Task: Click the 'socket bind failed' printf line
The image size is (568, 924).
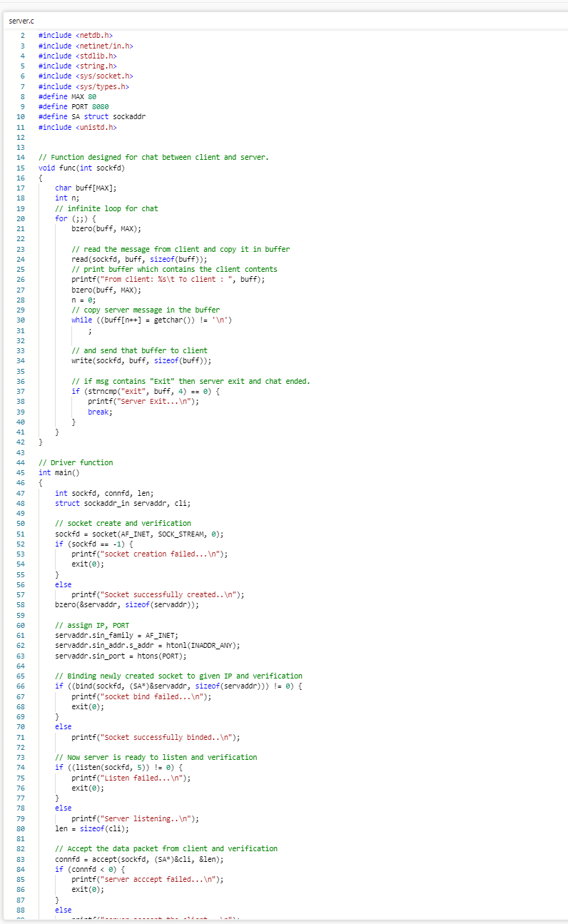Action: point(141,696)
